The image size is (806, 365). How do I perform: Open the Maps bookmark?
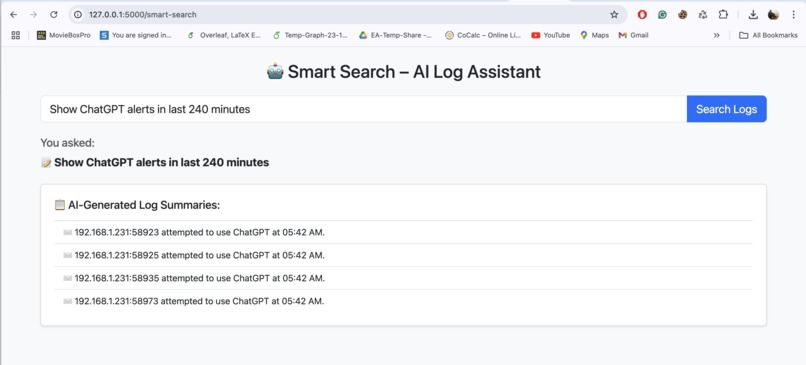click(x=594, y=35)
